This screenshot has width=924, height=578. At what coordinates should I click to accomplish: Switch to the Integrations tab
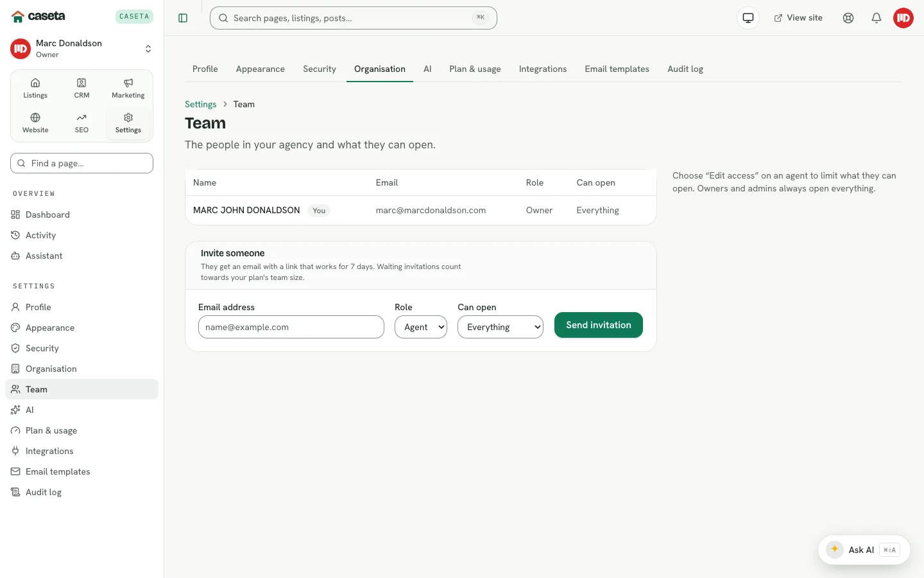coord(543,69)
